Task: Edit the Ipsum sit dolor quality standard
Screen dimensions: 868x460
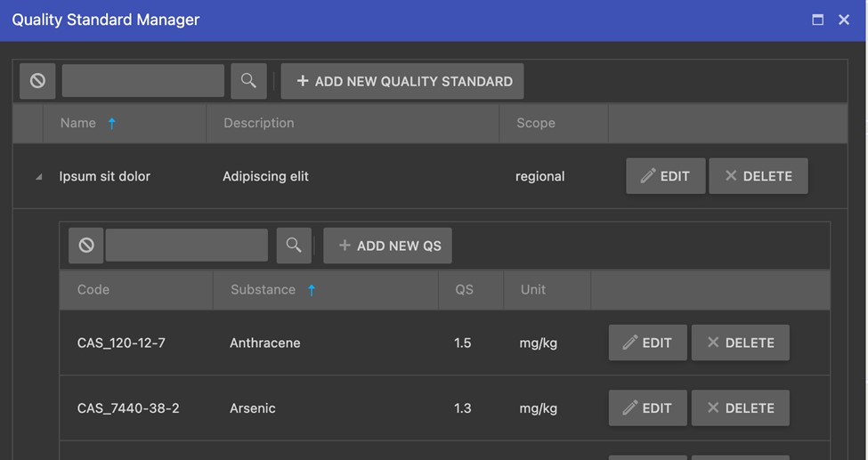Action: tap(666, 176)
